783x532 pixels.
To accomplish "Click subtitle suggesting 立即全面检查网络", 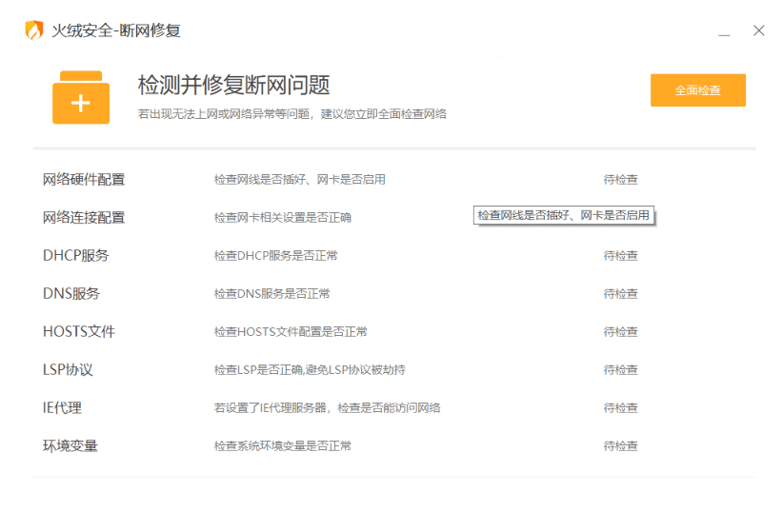I will (x=292, y=114).
